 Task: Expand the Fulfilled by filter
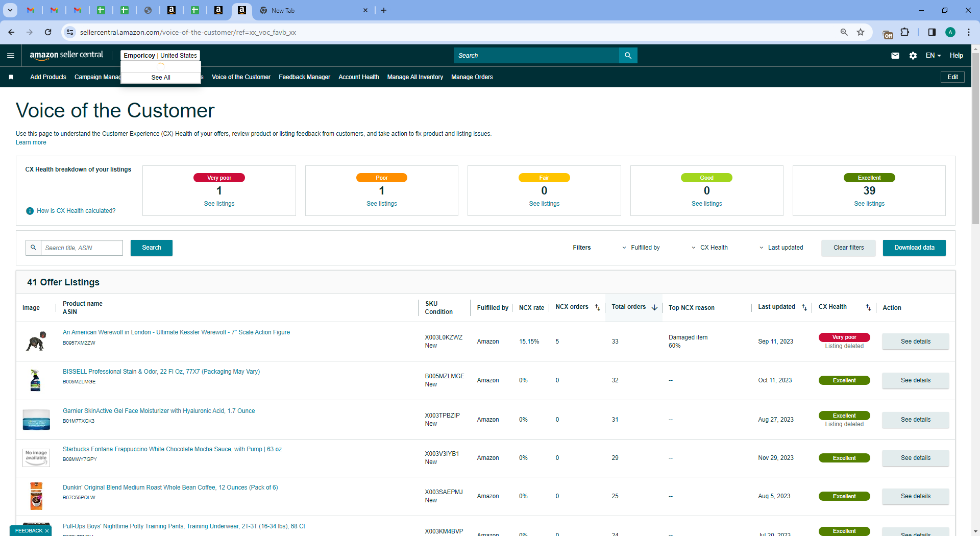(x=641, y=248)
